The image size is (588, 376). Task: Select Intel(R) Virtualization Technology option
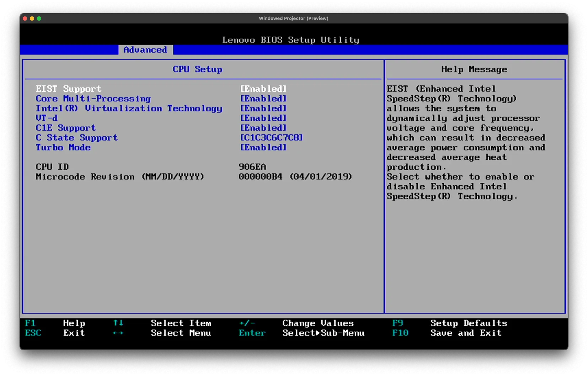pos(129,108)
